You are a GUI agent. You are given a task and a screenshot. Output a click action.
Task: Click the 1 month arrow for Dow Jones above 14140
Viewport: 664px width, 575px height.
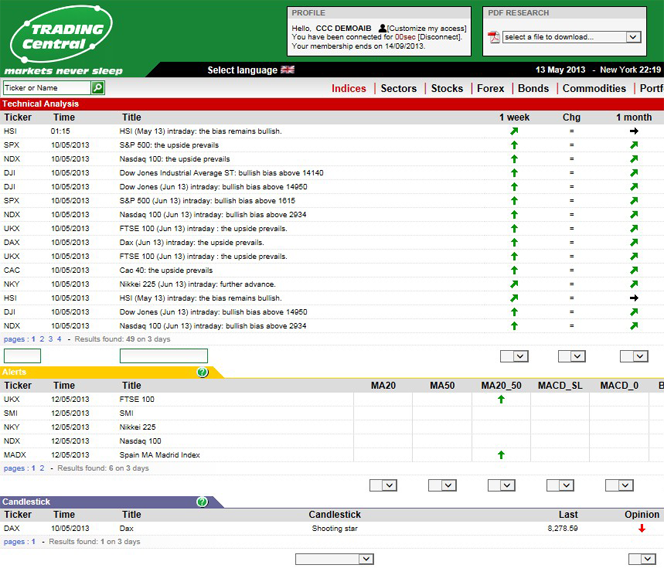click(x=634, y=173)
